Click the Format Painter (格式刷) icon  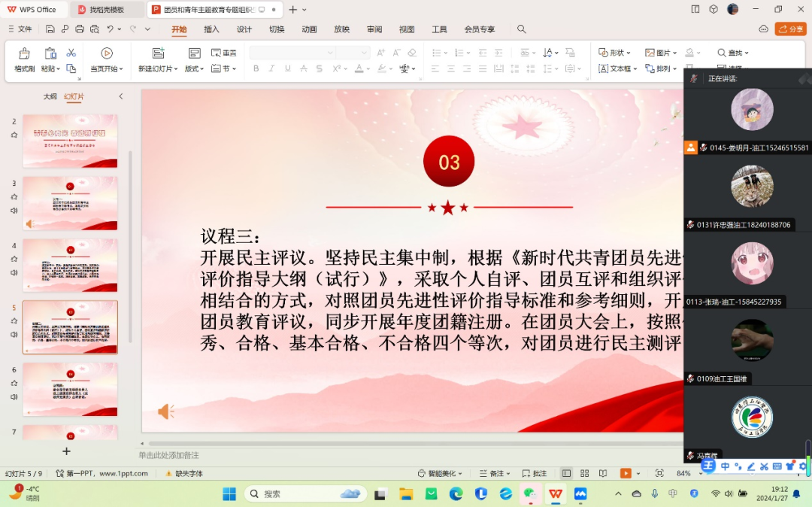(x=24, y=59)
